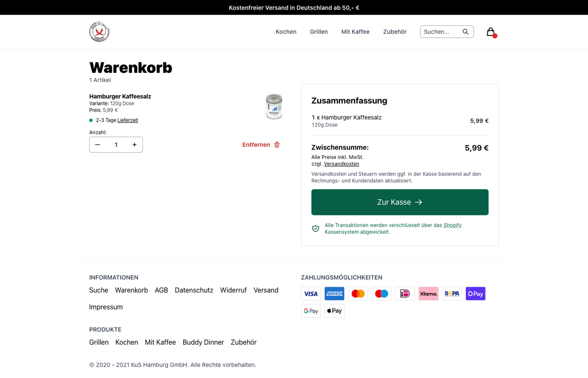Click the search magnifier icon
The width and height of the screenshot is (588, 378).
465,32
